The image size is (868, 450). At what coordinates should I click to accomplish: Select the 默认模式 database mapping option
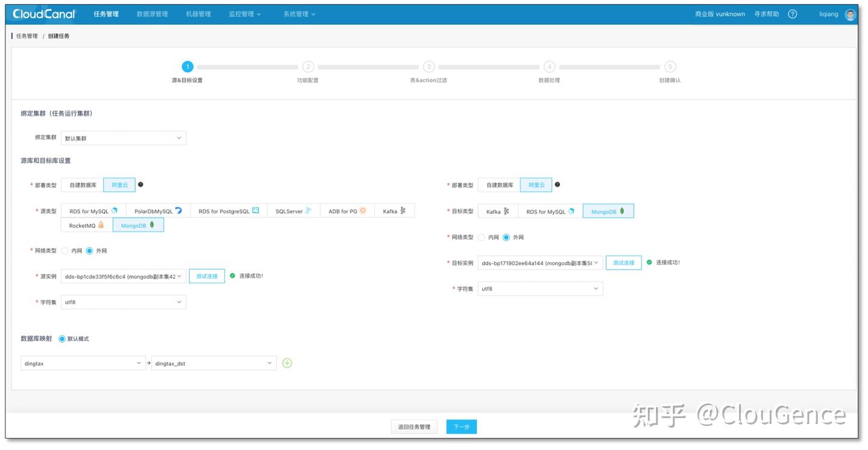click(x=63, y=339)
